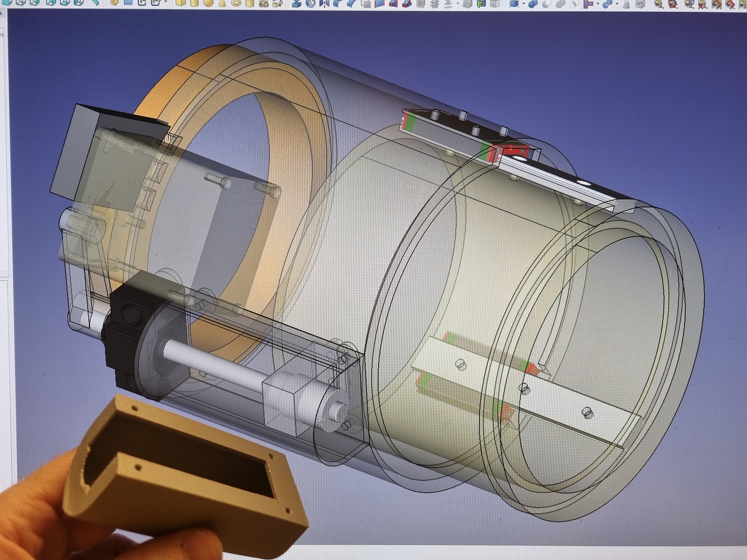Start the Measure Linear tool
747x560 pixels.
tap(659, 3)
